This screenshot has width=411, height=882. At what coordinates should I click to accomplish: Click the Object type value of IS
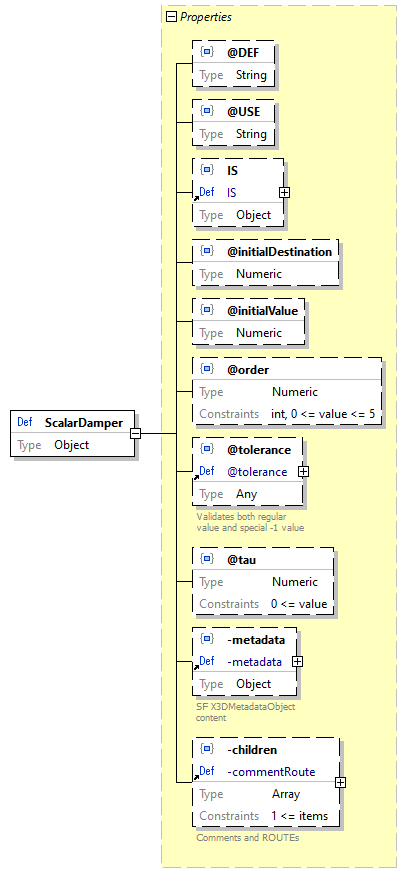point(253,215)
